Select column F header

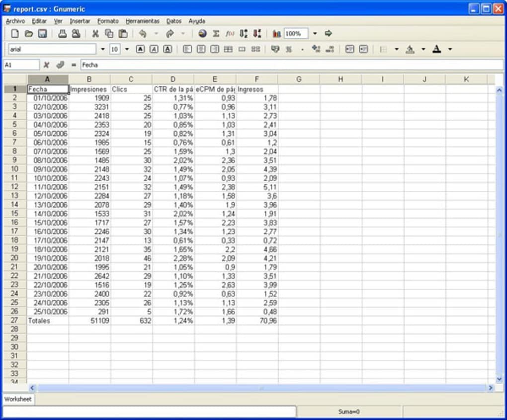click(256, 79)
